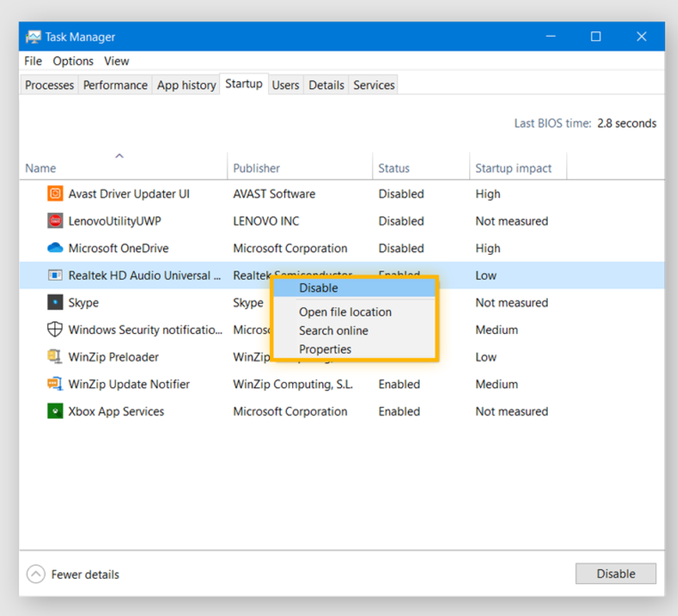Click the WinZip Update Notifier icon
This screenshot has height=616, width=678.
tap(54, 384)
